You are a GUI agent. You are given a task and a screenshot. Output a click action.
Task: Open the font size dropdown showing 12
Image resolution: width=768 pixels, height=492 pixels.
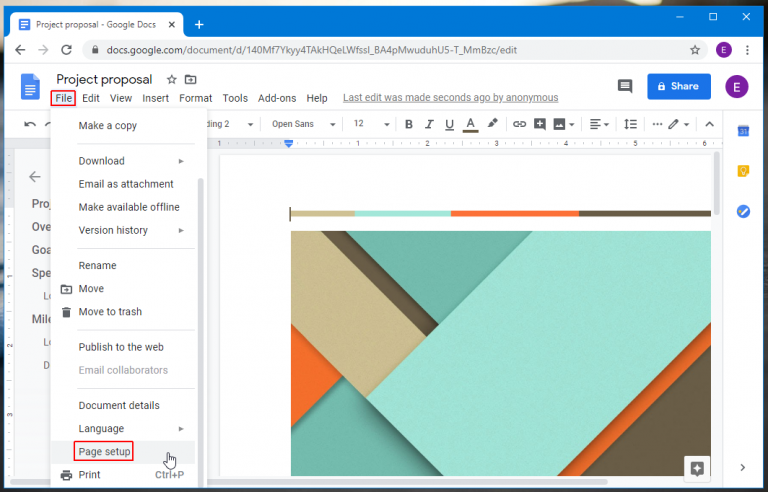[371, 124]
